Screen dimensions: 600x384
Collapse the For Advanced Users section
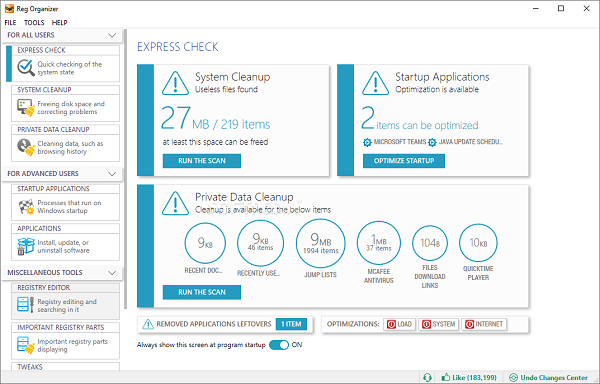112,174
